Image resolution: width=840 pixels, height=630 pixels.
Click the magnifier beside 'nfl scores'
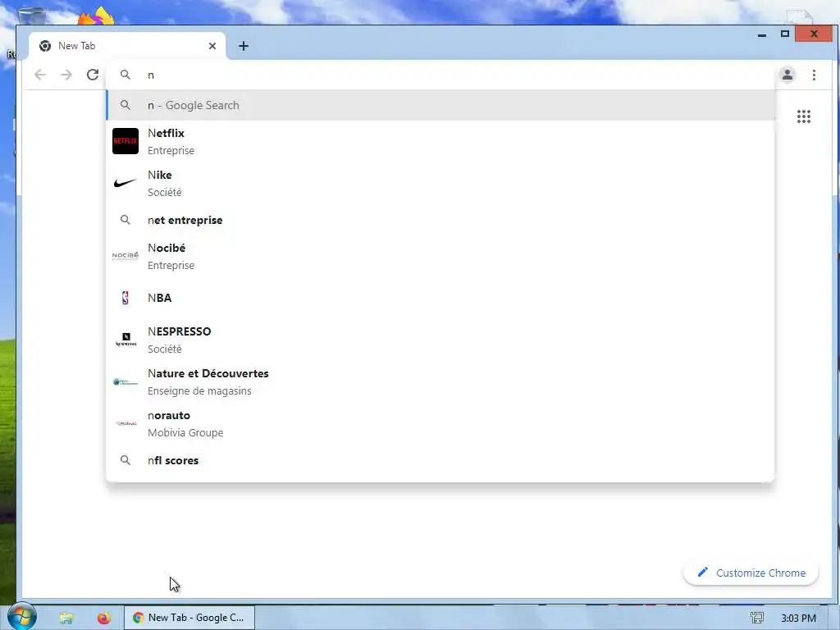click(x=126, y=460)
